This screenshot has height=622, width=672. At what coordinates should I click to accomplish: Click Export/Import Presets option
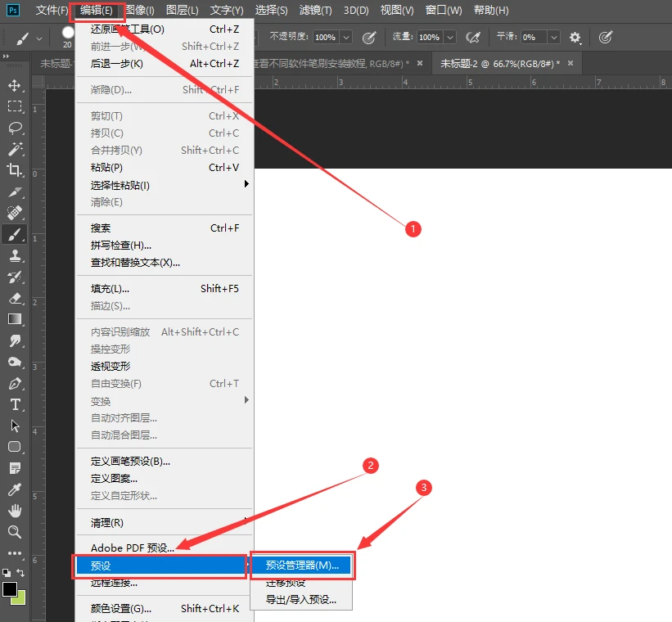[300, 600]
